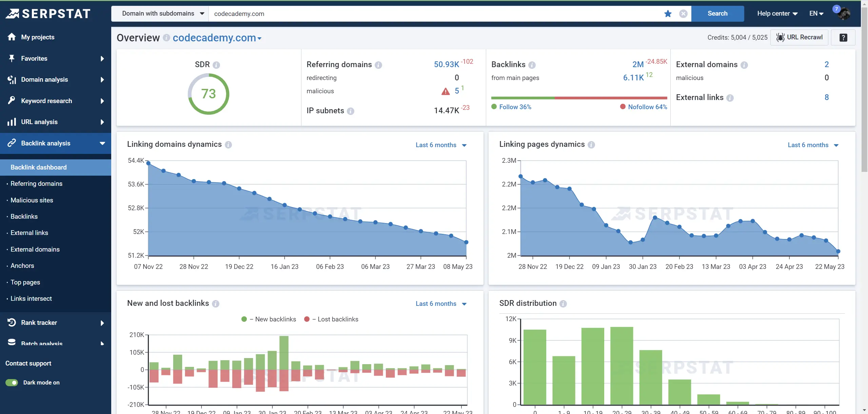The width and height of the screenshot is (868, 414).
Task: Clear the search field with the X icon
Action: point(684,14)
